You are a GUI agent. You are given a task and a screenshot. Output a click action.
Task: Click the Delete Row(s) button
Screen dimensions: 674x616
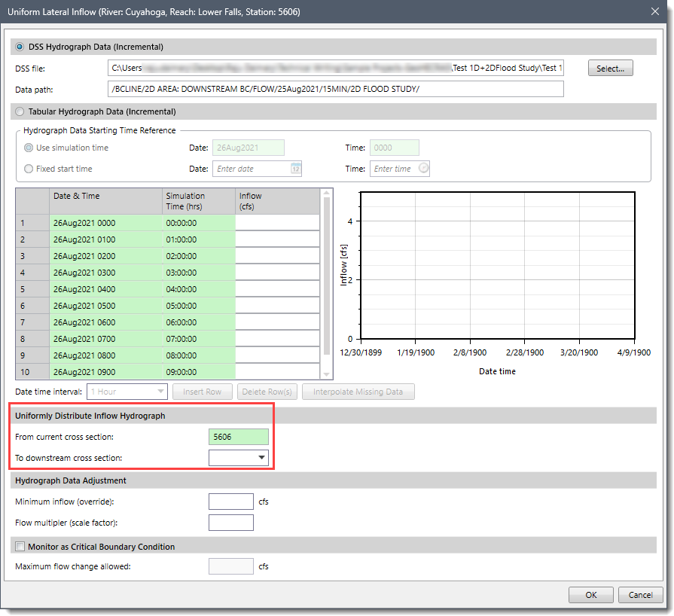[x=267, y=392]
